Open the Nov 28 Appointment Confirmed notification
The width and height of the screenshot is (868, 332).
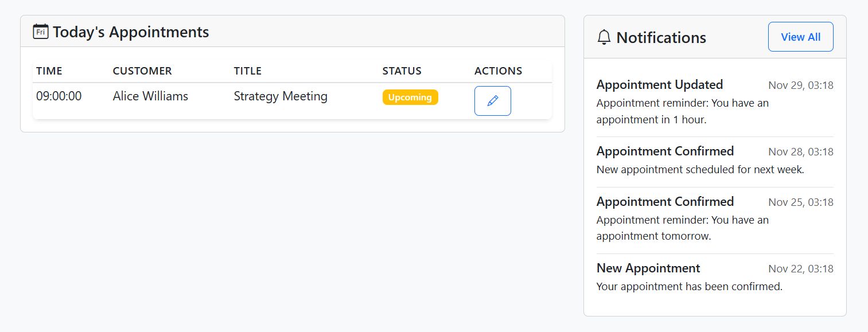tap(665, 151)
